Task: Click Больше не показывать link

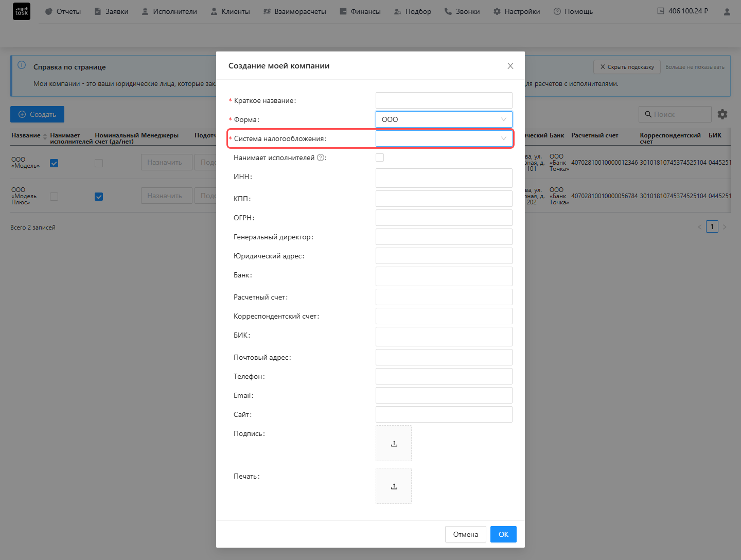Action: click(x=695, y=67)
